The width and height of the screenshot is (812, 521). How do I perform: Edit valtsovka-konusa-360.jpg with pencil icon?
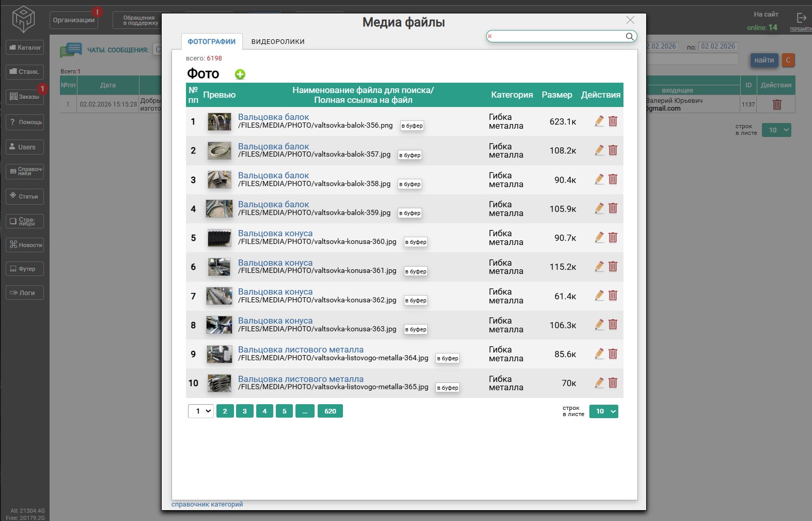click(x=599, y=238)
